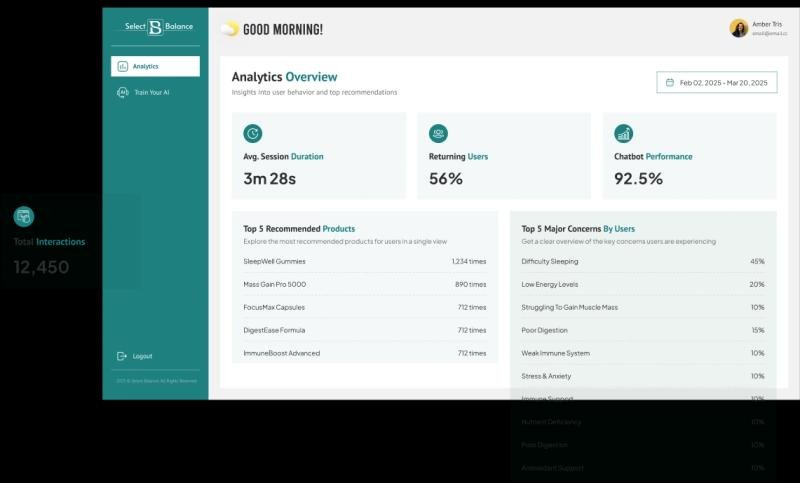Open the Analytics menu item
Image resolution: width=800 pixels, height=483 pixels.
[x=155, y=67]
